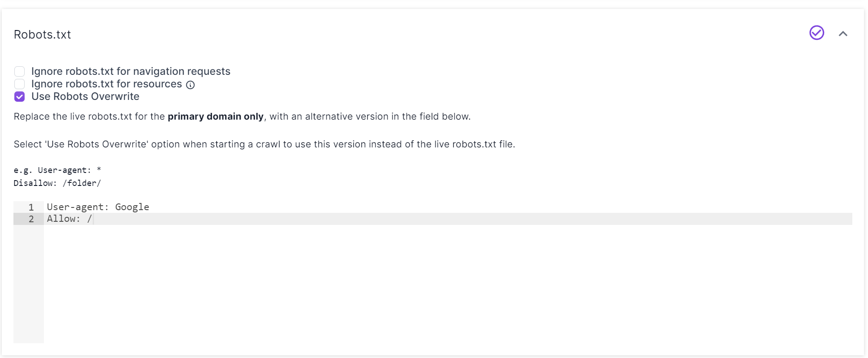Image resolution: width=868 pixels, height=358 pixels.
Task: Open the info tooltip beside 'Ignore robots.txt for resources'
Action: click(190, 85)
